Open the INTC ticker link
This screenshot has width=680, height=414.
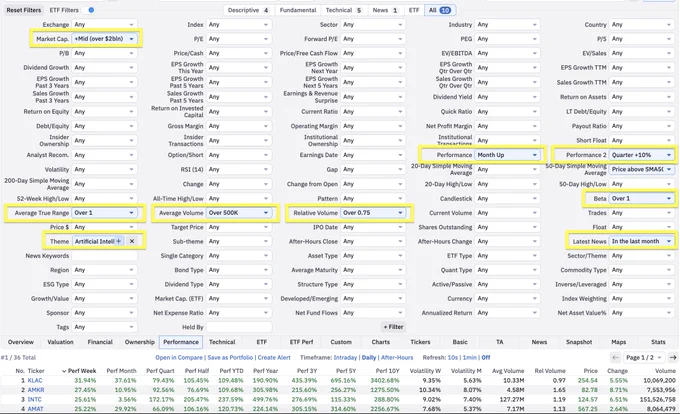click(35, 400)
